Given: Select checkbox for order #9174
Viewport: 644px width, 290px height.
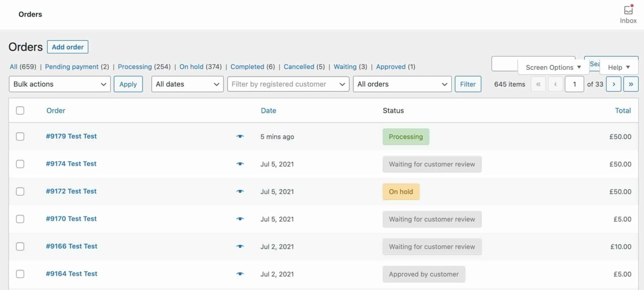Looking at the screenshot, I should pos(20,164).
